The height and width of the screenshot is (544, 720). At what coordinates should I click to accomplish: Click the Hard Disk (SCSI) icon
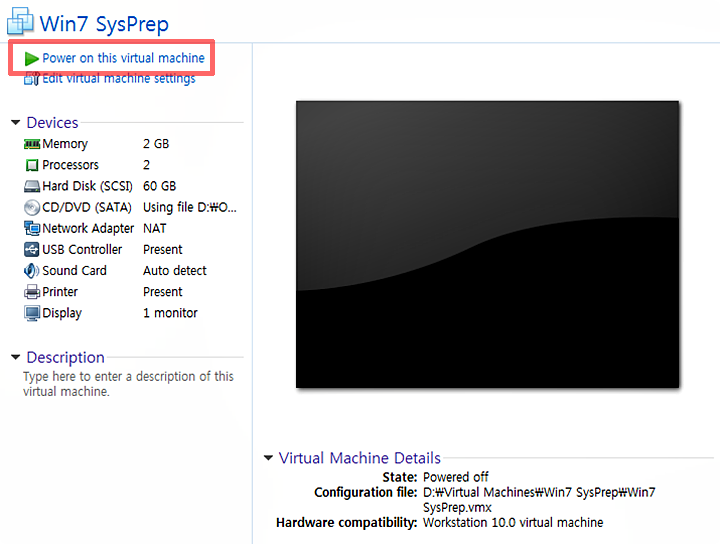[32, 186]
